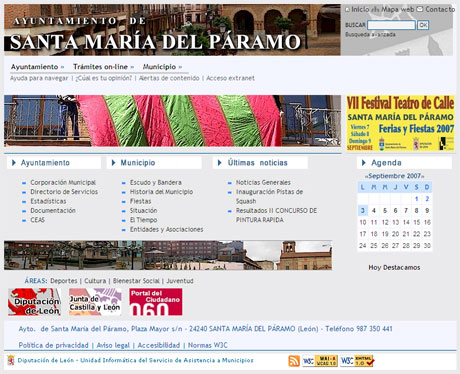The width and height of the screenshot is (460, 374).
Task: Focus the Buscar search field
Action: pyautogui.click(x=391, y=25)
